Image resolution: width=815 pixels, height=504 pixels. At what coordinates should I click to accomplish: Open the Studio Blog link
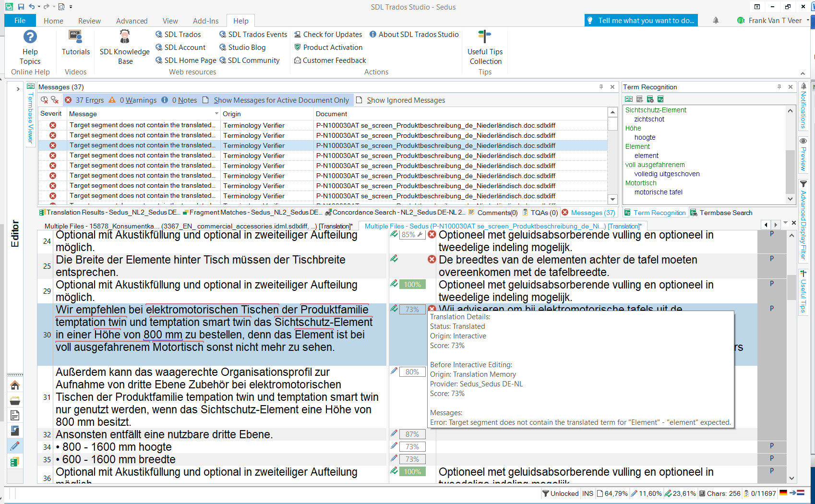242,48
